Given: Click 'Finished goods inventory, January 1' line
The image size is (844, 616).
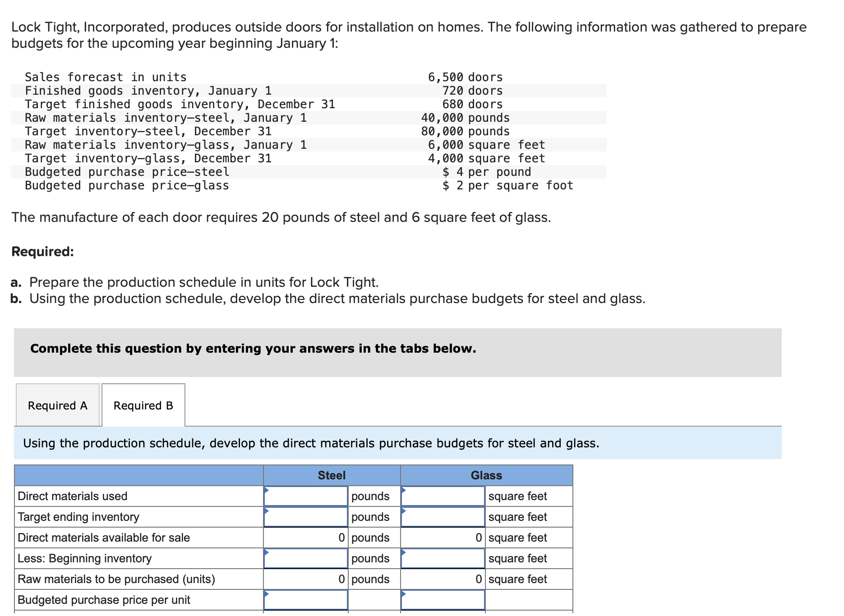Looking at the screenshot, I should (148, 91).
